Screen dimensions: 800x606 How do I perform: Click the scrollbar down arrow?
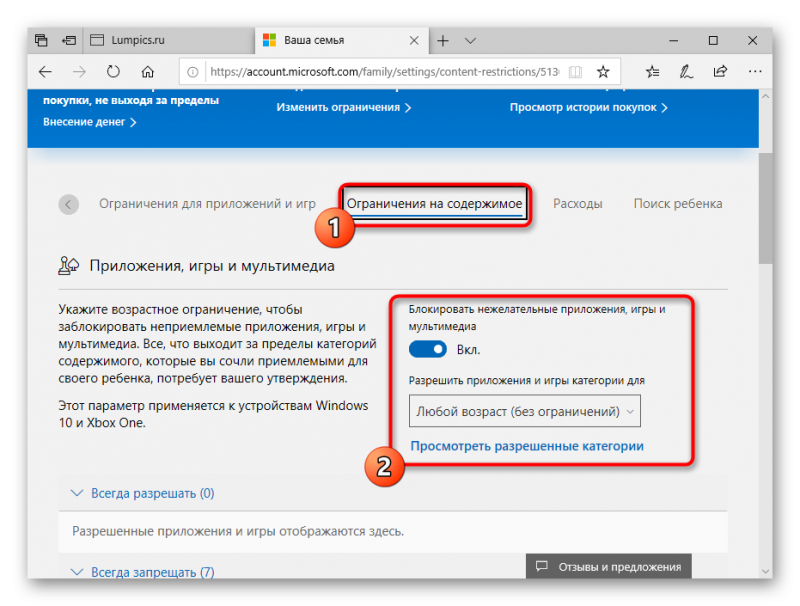(x=765, y=571)
